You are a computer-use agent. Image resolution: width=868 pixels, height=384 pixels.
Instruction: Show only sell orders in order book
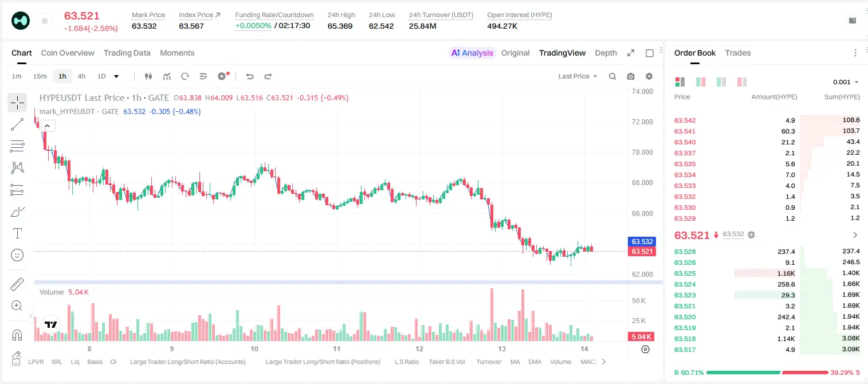point(742,82)
